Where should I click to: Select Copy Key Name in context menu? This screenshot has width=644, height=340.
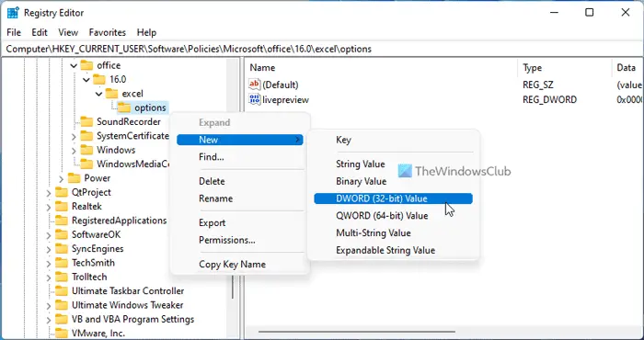[240, 264]
